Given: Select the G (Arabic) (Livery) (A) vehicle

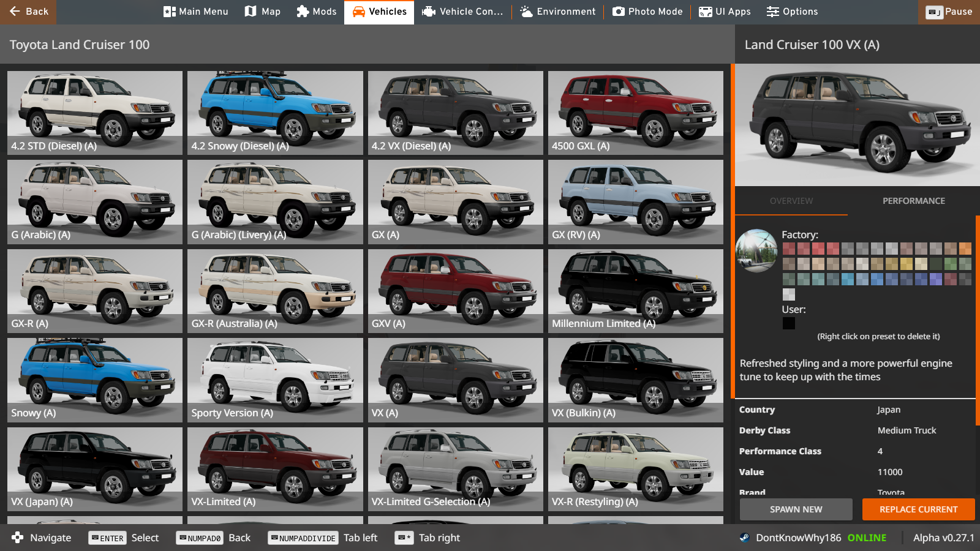Looking at the screenshot, I should point(275,201).
